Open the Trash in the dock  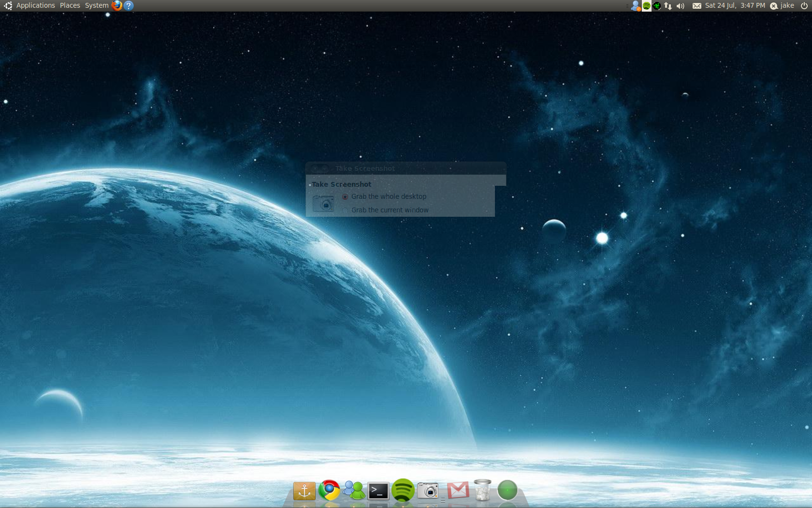coord(482,490)
